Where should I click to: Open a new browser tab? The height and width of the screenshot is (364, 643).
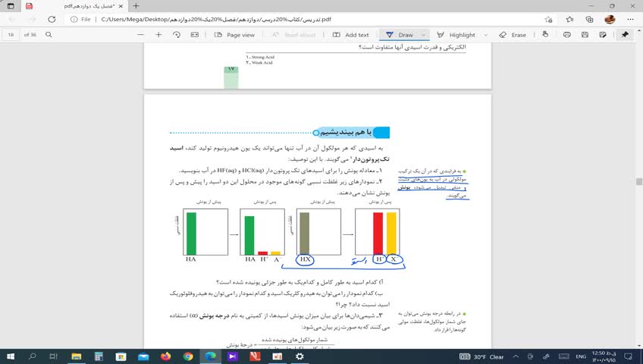point(136,6)
